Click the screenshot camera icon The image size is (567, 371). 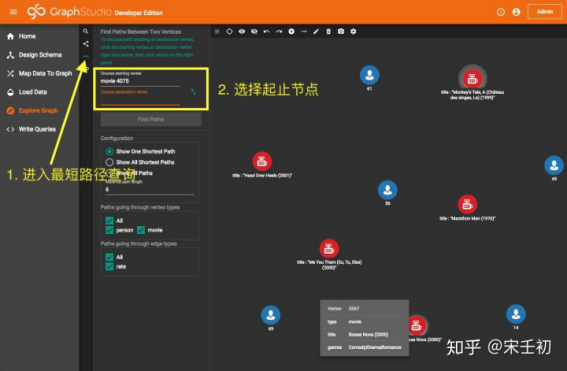point(341,31)
